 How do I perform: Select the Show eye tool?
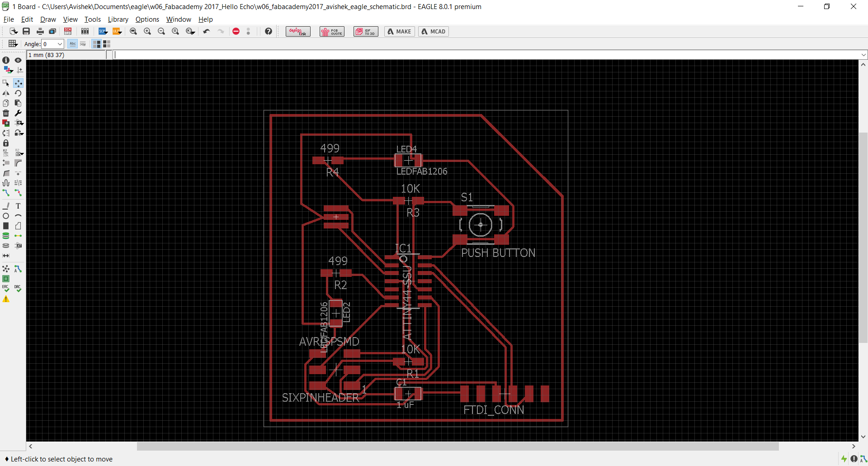pyautogui.click(x=18, y=60)
